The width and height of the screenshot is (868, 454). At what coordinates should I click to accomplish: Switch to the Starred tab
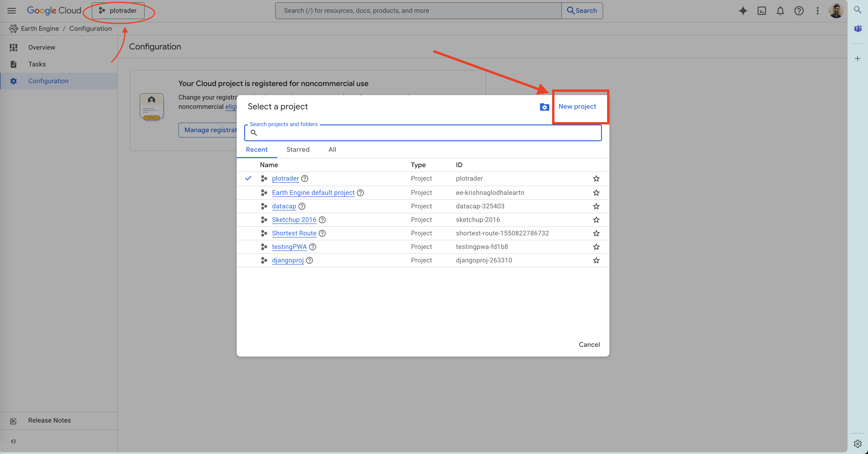[297, 149]
